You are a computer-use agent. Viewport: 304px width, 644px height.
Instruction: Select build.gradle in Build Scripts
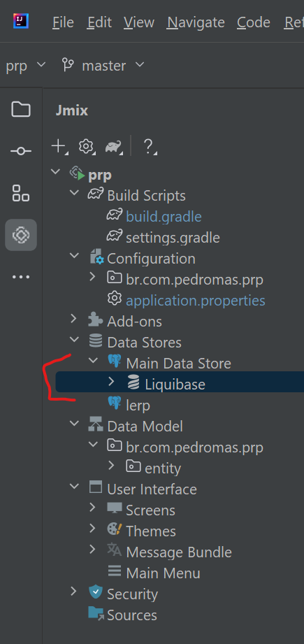click(x=164, y=217)
